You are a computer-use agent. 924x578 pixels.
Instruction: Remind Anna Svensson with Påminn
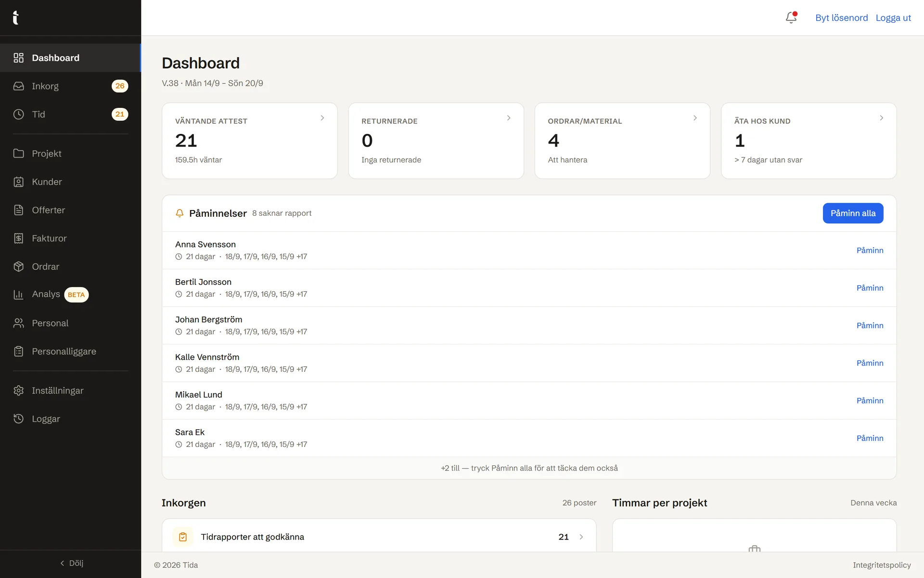870,250
